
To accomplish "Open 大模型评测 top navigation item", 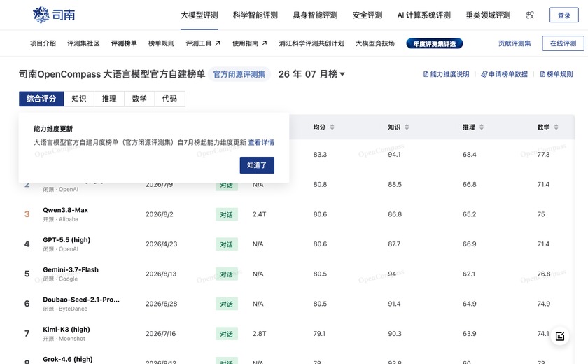I will [x=199, y=15].
